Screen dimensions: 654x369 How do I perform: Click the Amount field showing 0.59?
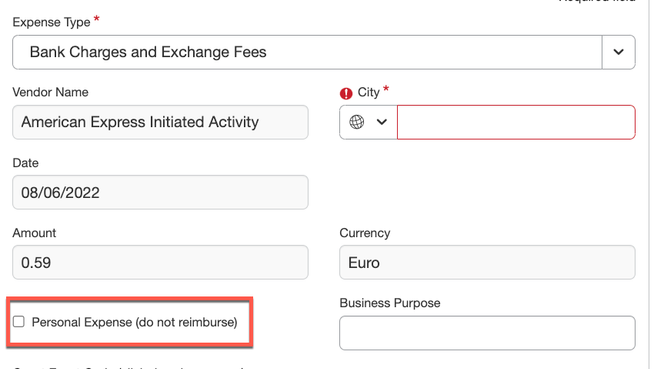160,262
